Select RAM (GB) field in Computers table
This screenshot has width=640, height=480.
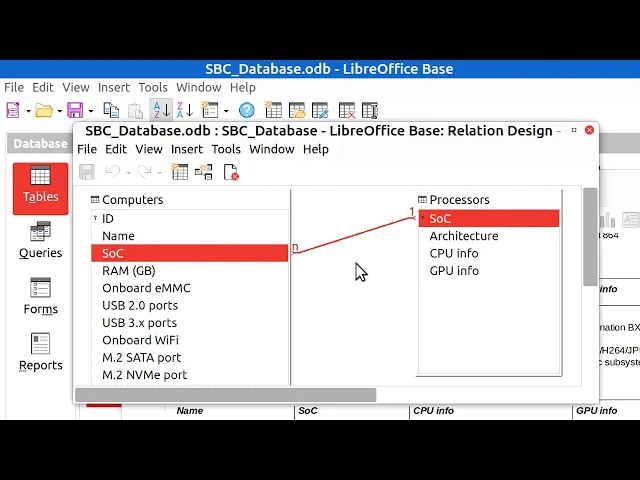190,271
